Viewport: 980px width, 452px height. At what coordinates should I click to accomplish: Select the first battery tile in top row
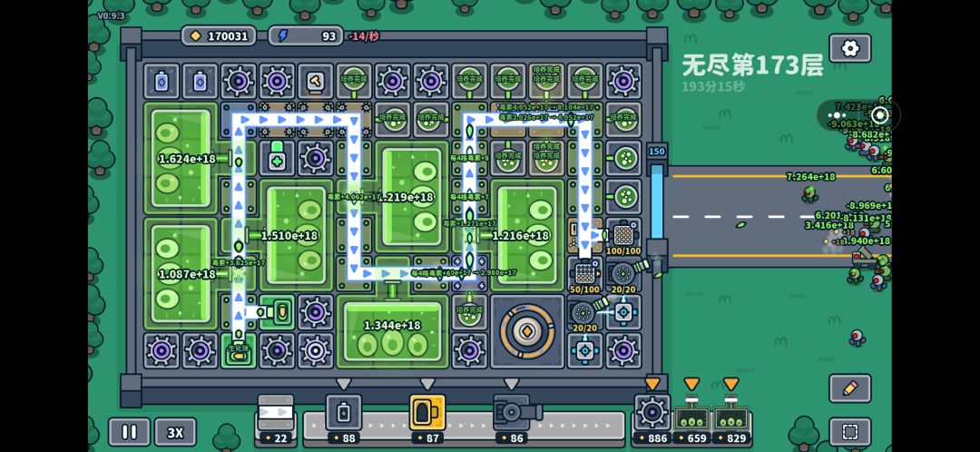(162, 81)
